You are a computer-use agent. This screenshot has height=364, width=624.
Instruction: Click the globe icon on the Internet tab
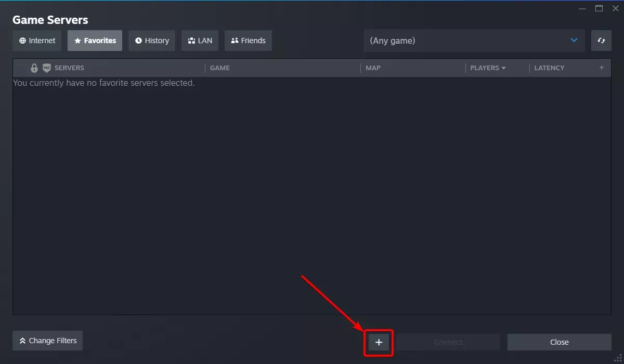22,40
